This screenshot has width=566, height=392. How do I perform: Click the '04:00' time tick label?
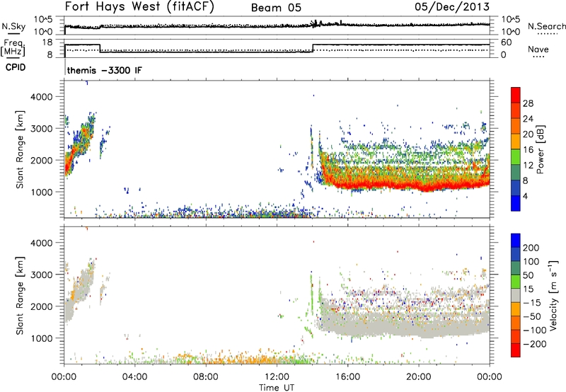[134, 377]
